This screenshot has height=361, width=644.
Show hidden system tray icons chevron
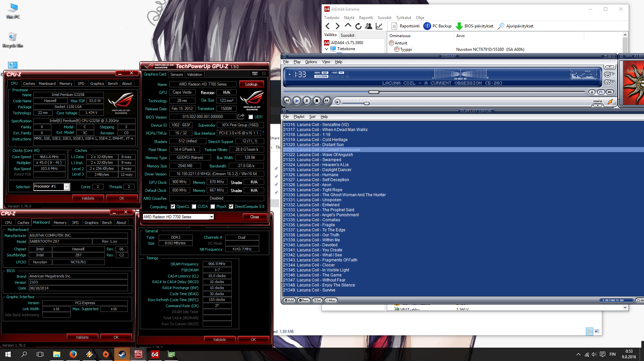(x=578, y=354)
